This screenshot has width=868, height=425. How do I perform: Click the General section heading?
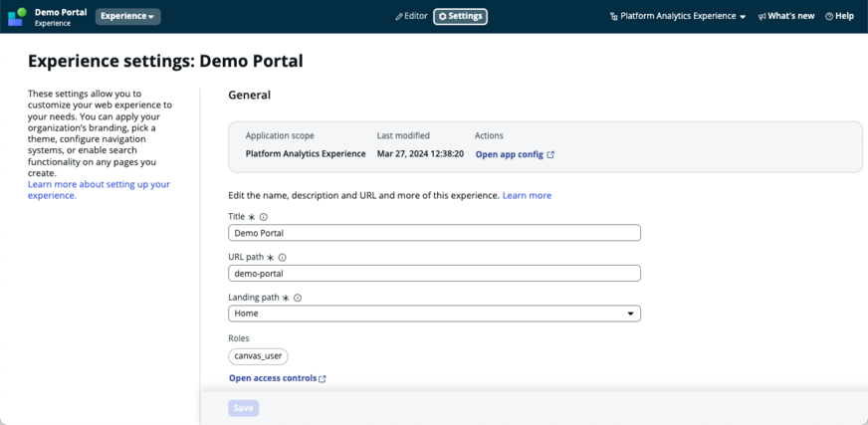click(x=249, y=96)
